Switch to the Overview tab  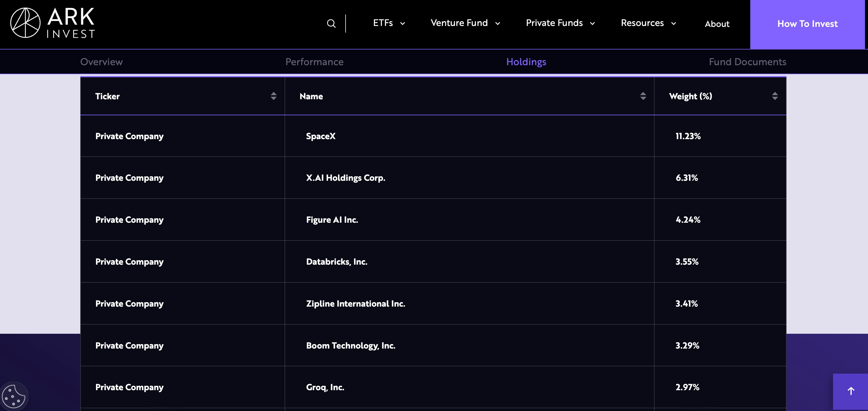pyautogui.click(x=101, y=62)
